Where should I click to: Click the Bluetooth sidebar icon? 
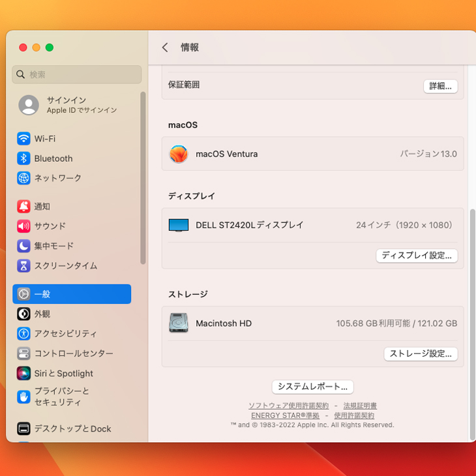[23, 158]
